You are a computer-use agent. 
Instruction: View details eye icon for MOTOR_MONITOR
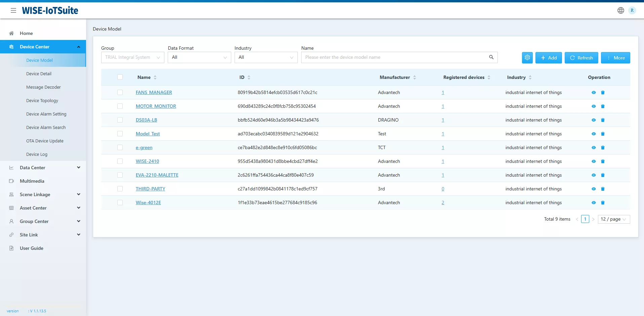pyautogui.click(x=594, y=106)
